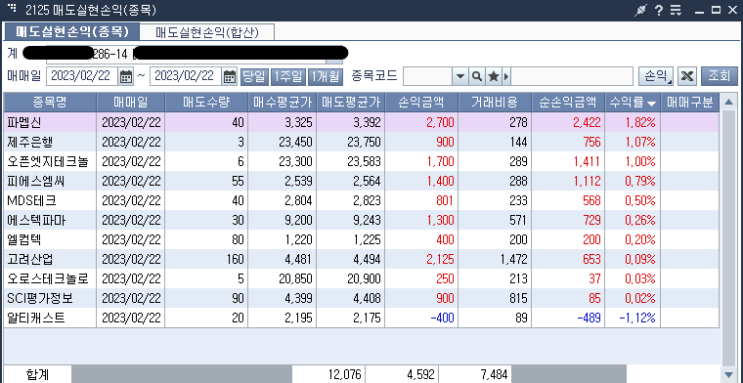743x383 pixels.
Task: Click the total profit 12,076 value
Action: click(345, 375)
